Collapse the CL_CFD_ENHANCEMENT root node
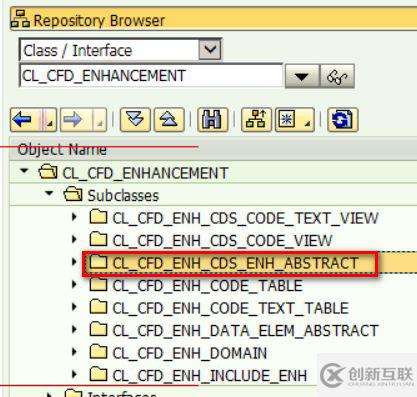Image resolution: width=417 pixels, height=397 pixels. [24, 171]
